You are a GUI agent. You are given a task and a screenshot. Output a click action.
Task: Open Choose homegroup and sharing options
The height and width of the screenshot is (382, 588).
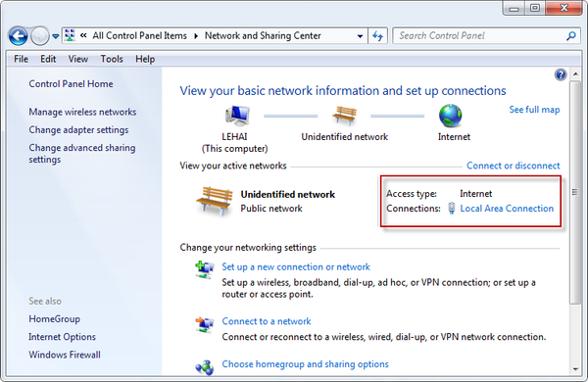coord(305,364)
